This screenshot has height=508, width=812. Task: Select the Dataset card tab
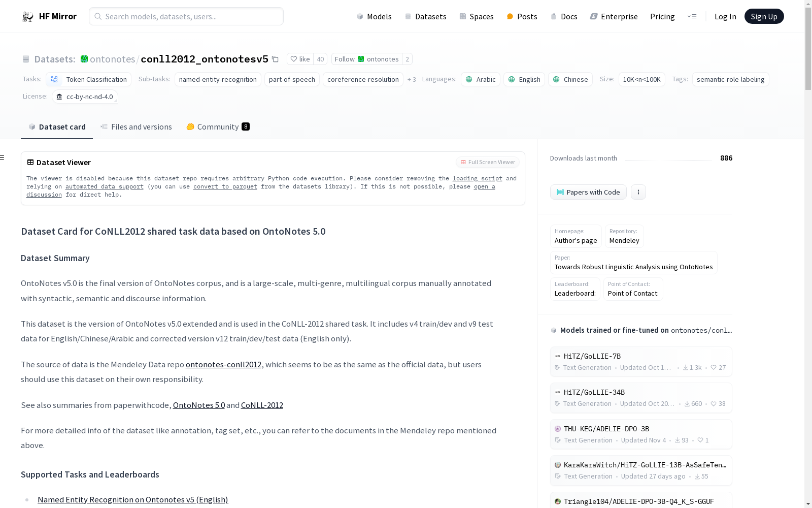(57, 127)
